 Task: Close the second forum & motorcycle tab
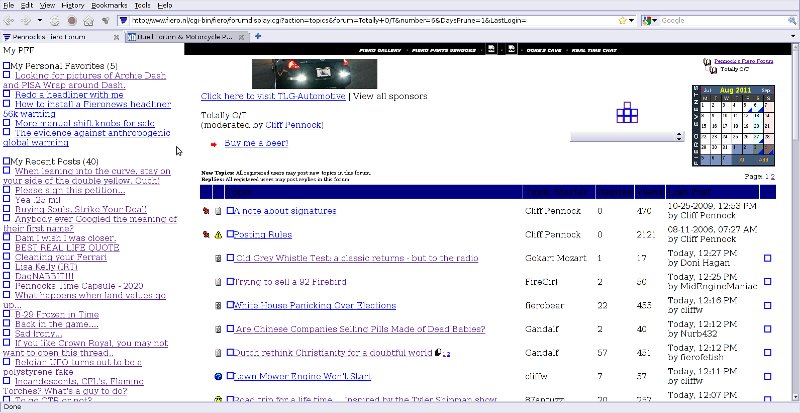coord(242,37)
